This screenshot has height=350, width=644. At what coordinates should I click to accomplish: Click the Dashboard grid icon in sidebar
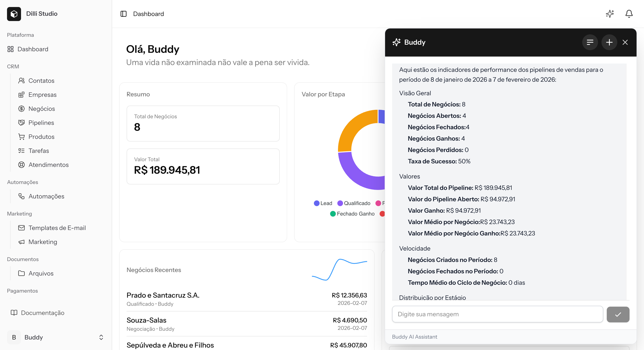[x=11, y=49]
